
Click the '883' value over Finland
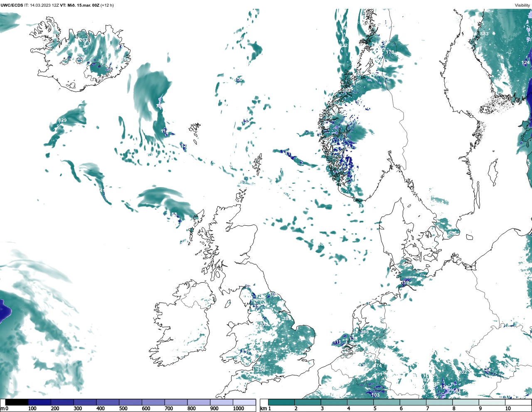coord(485,34)
